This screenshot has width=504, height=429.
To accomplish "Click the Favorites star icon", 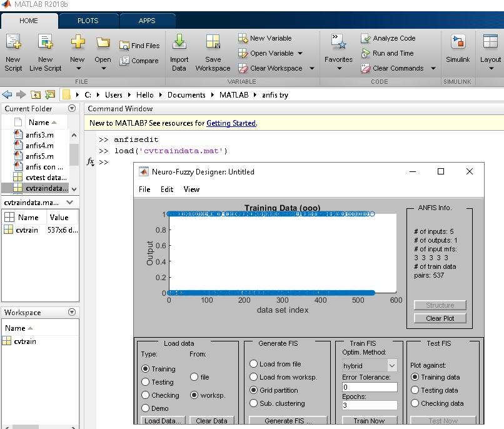I will (x=338, y=42).
